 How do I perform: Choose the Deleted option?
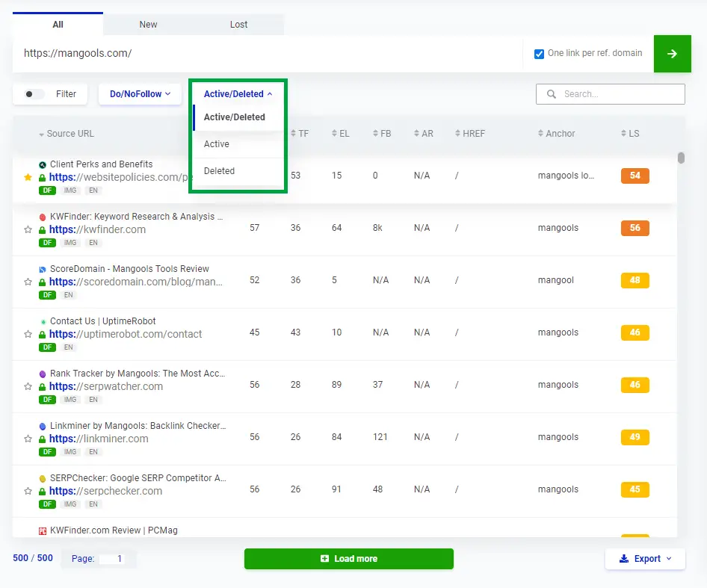coord(238,171)
